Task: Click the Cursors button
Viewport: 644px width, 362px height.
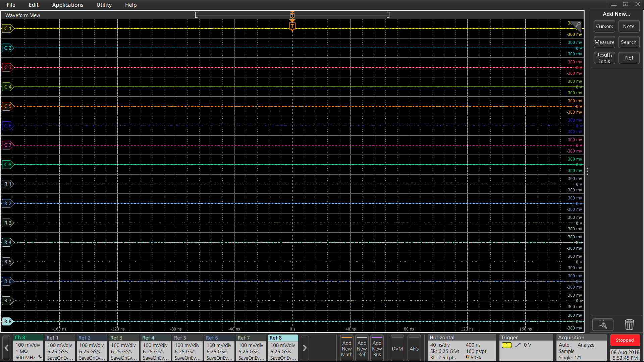Action: pyautogui.click(x=604, y=26)
